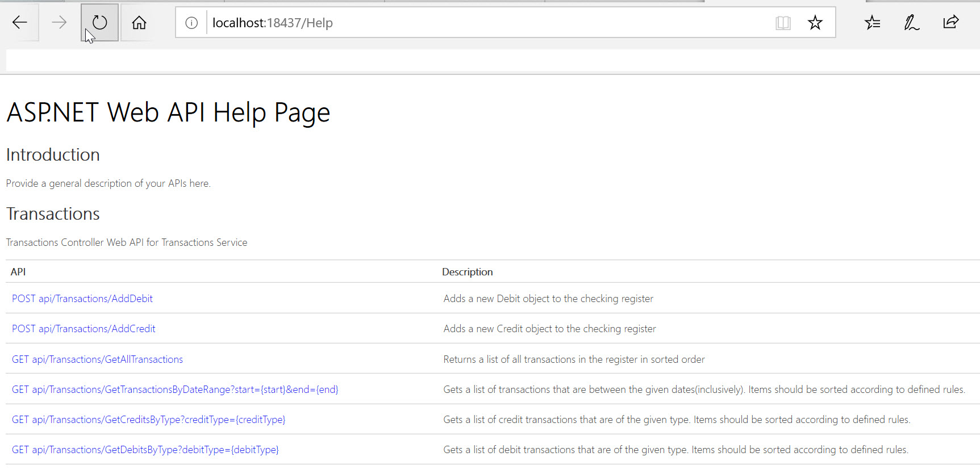Open POST api/Transactions/AddCredit link
980x469 pixels.
tap(84, 329)
